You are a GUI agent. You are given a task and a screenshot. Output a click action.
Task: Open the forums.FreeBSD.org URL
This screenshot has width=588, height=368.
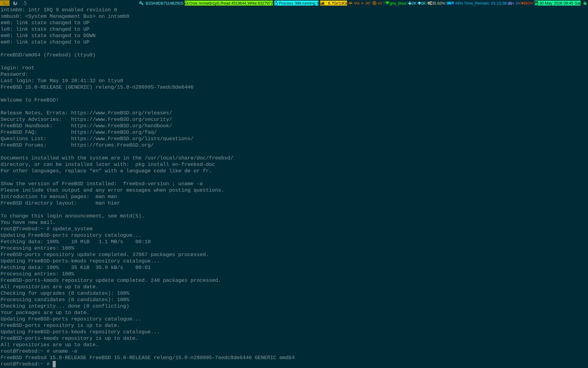[112, 145]
